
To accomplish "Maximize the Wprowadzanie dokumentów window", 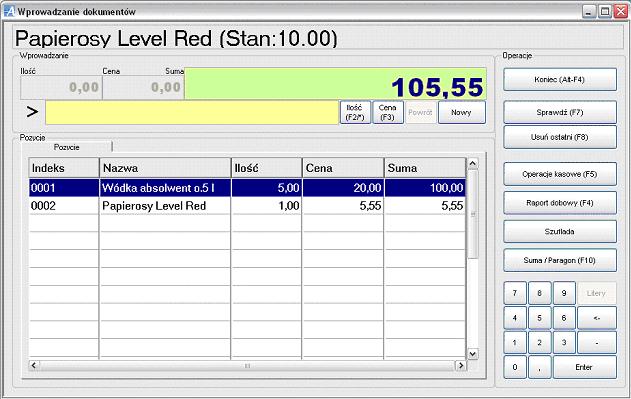I will (604, 12).
